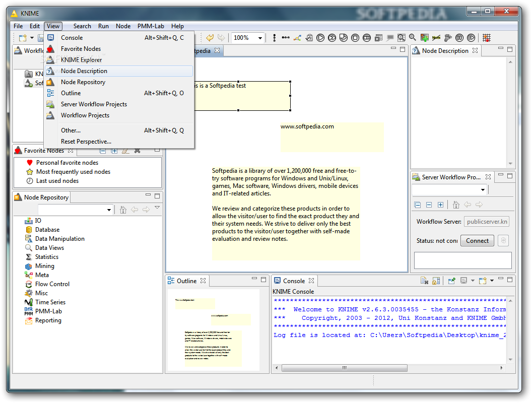The height and width of the screenshot is (403, 532).
Task: Select Favorite Nodes in the View menu
Action: (119, 49)
